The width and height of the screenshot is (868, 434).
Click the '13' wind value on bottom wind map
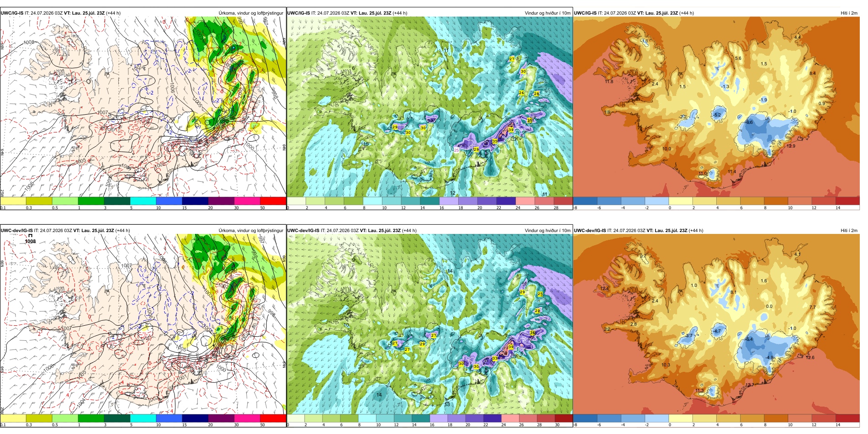[x=447, y=404]
